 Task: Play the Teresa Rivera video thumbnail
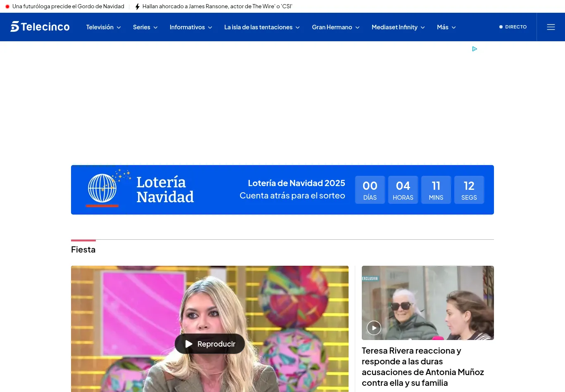pyautogui.click(x=374, y=328)
